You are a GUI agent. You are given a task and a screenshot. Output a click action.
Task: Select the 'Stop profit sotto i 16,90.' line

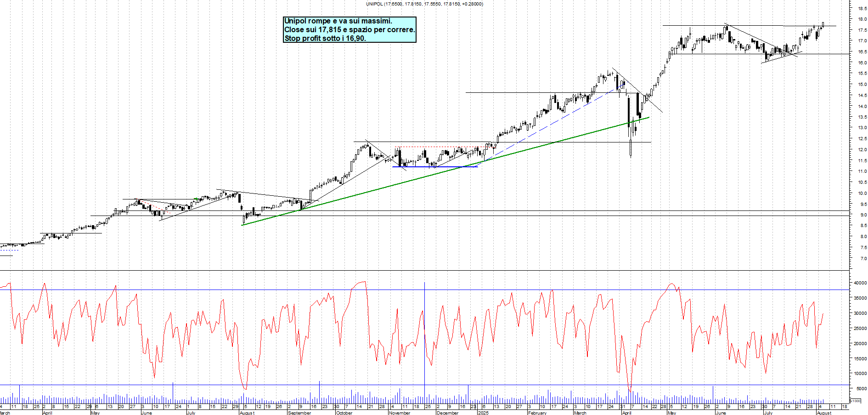coord(325,39)
